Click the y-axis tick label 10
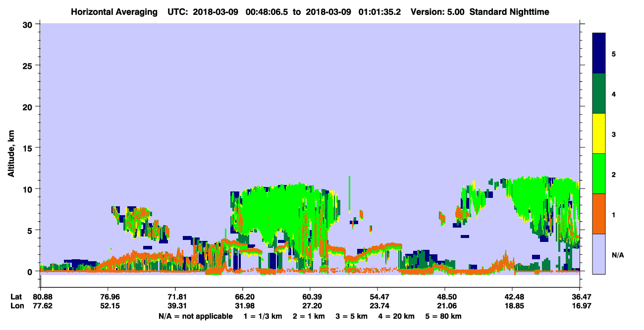 [29, 189]
